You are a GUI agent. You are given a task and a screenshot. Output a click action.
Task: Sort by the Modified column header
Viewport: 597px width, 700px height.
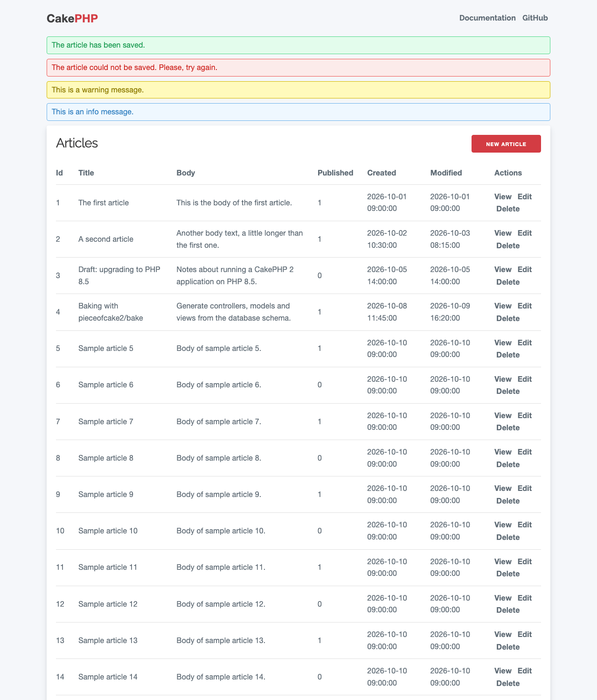click(x=446, y=173)
